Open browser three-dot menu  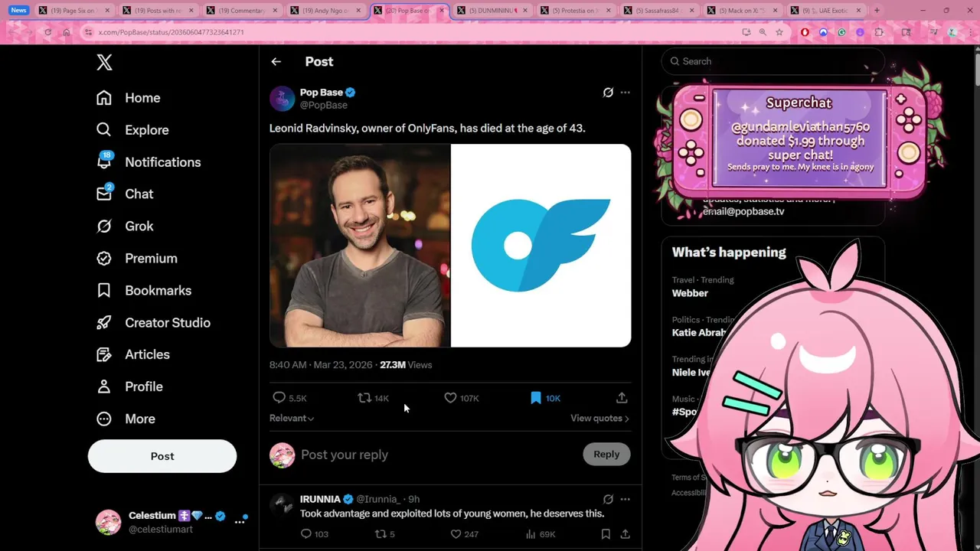969,32
